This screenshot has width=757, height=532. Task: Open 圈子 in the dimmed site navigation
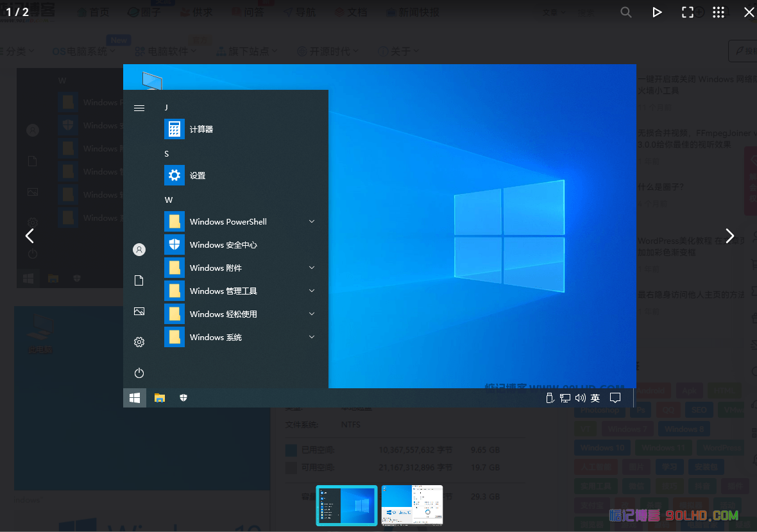coord(144,12)
